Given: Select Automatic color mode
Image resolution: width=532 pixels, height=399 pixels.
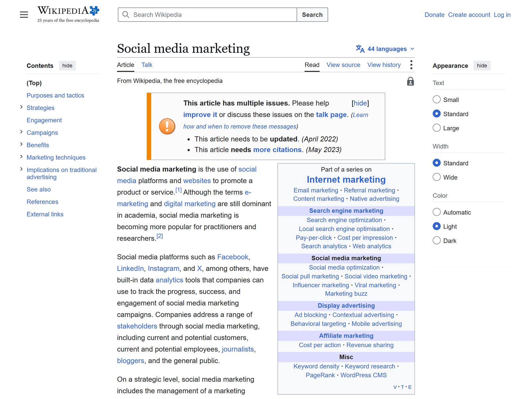Looking at the screenshot, I should (437, 212).
